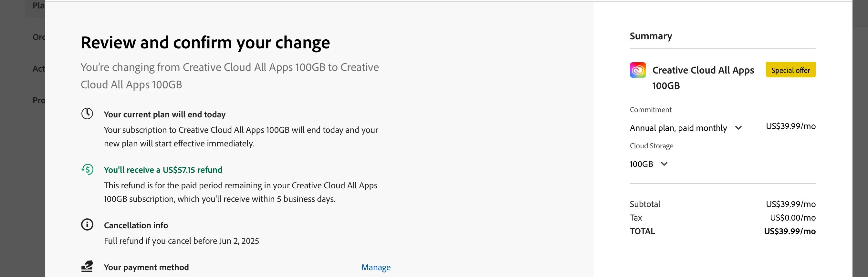Click the Commitment label
Screen dimensions: 868x277
click(650, 110)
